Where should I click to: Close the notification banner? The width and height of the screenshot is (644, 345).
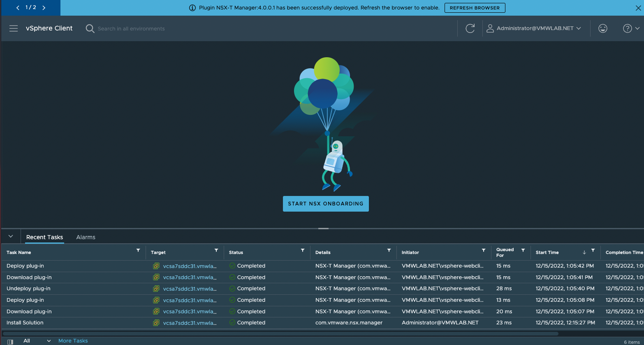[638, 8]
